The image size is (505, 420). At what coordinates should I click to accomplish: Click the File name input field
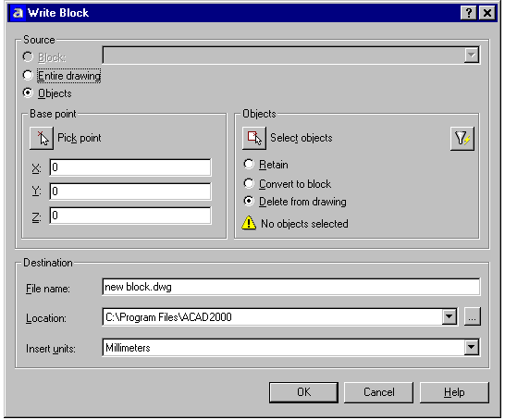[291, 287]
